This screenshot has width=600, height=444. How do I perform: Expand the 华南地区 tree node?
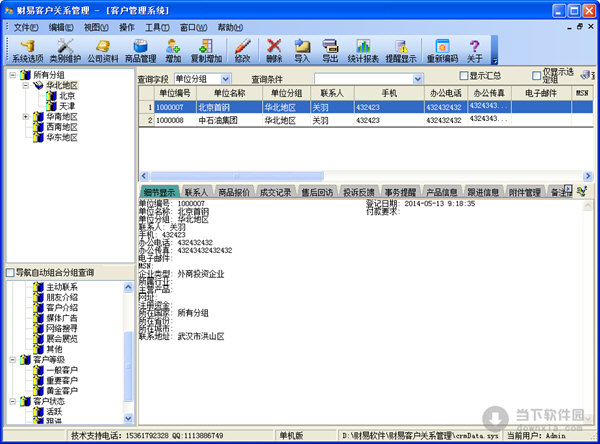coord(24,117)
